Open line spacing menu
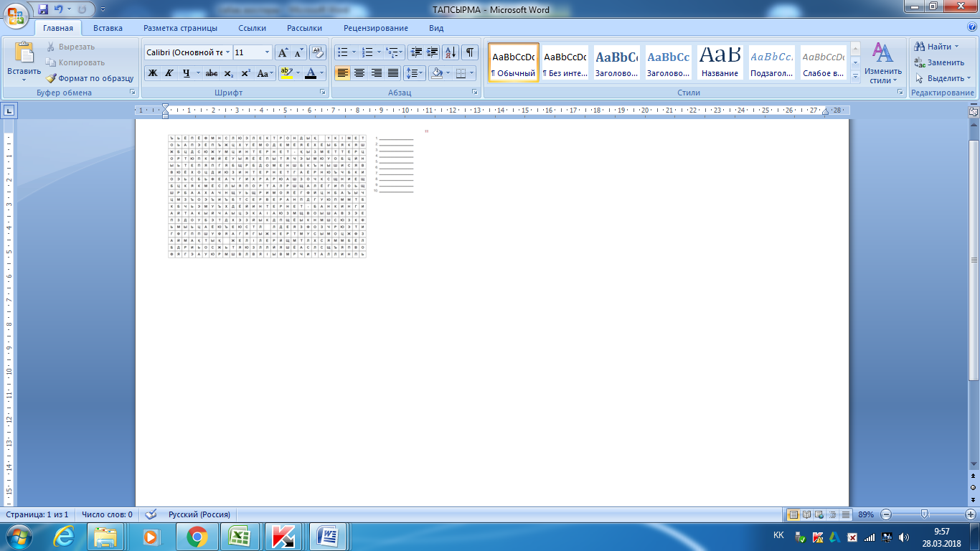 [x=414, y=73]
